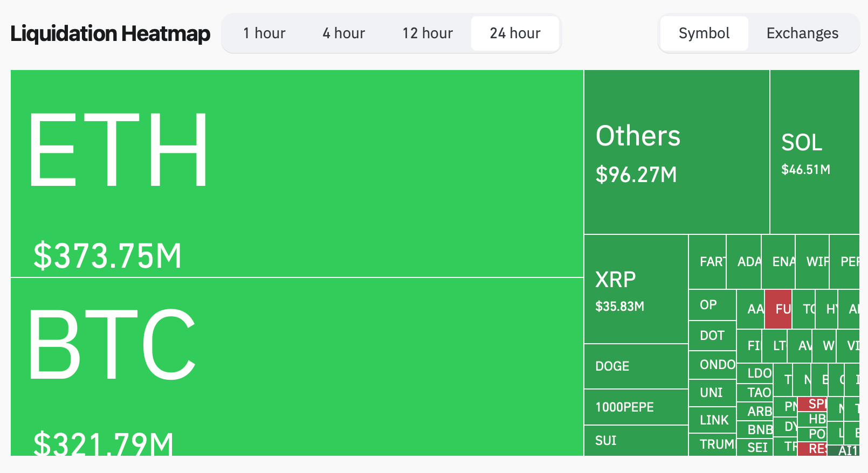Select the 24 hour tab
The height and width of the screenshot is (473, 868).
(x=515, y=33)
